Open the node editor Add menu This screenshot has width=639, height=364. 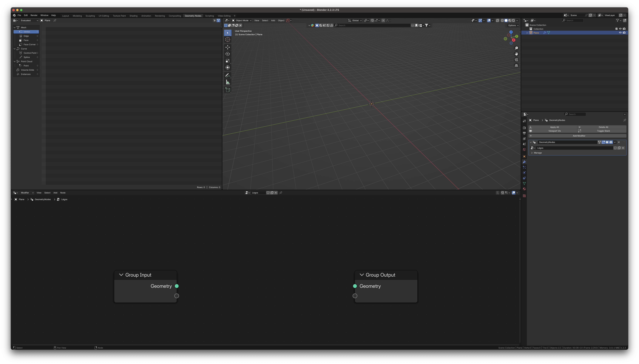click(55, 193)
